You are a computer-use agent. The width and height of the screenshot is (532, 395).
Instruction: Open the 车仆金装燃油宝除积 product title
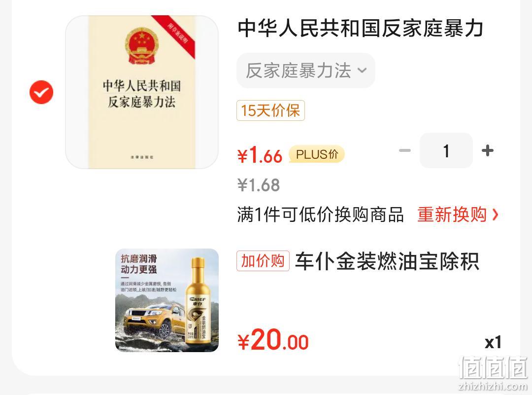tap(387, 261)
